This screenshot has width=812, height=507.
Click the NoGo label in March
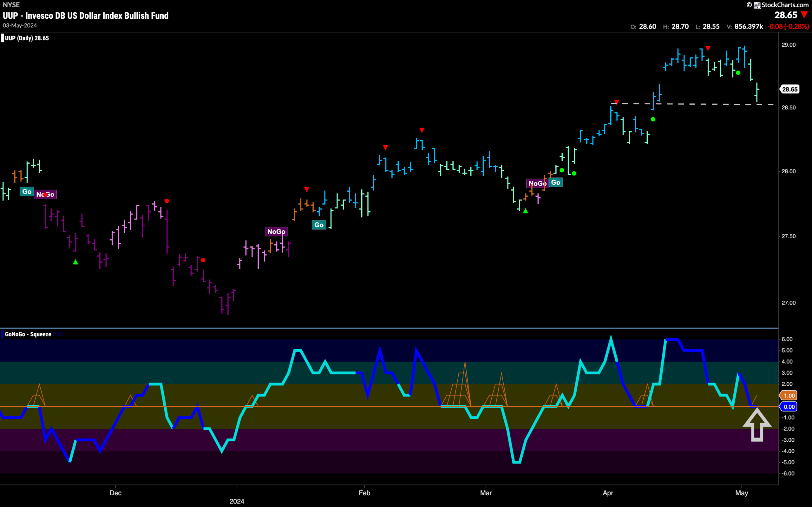(537, 183)
